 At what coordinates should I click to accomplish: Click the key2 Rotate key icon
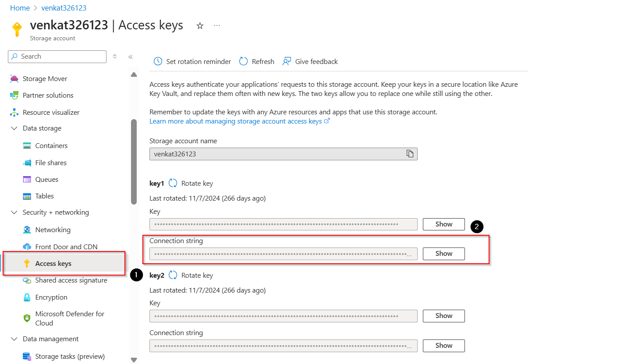173,276
